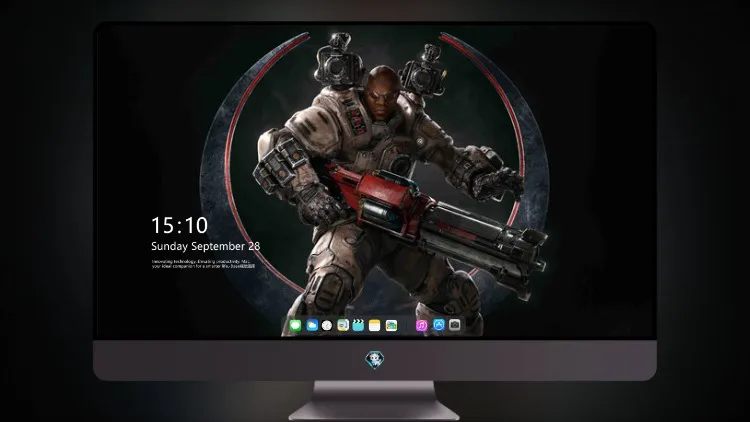Image resolution: width=750 pixels, height=422 pixels.
Task: Click the logo on the monitor chin
Action: click(375, 360)
